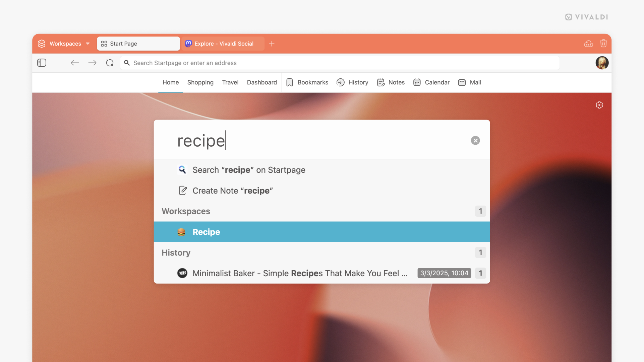Open the History panel icon
This screenshot has height=362, width=644.
(341, 82)
